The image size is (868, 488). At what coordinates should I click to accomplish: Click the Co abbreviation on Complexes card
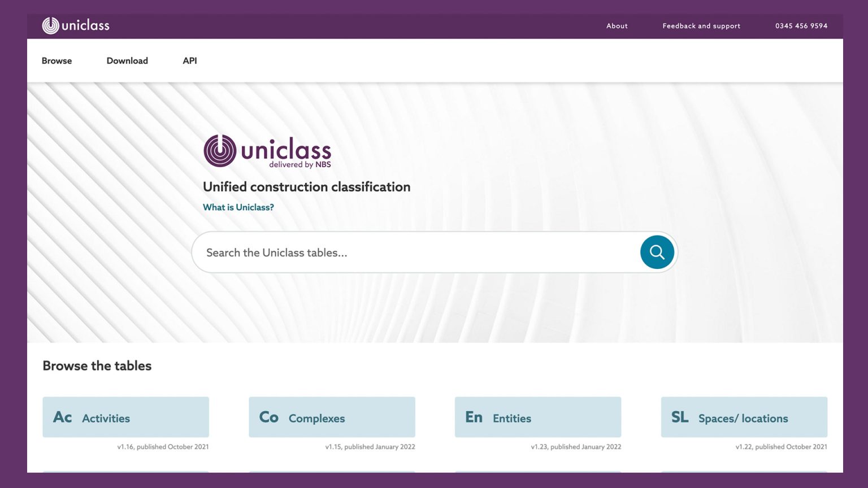pyautogui.click(x=268, y=417)
